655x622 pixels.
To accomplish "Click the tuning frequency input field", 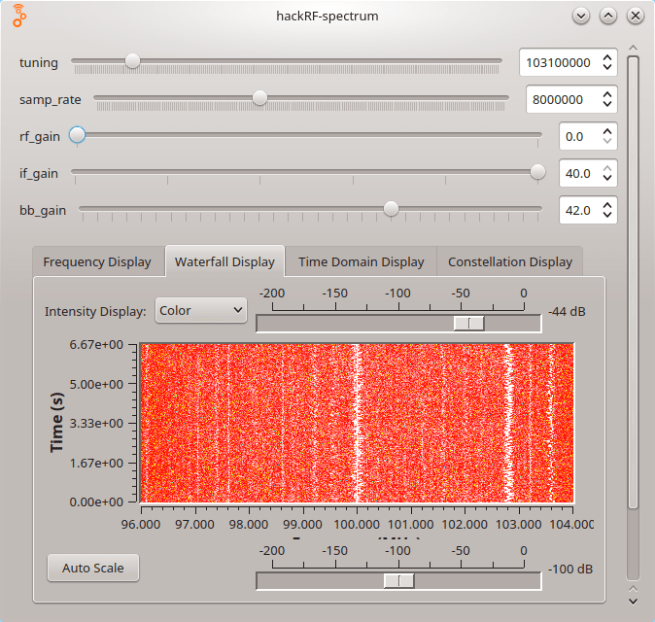I will tap(557, 62).
